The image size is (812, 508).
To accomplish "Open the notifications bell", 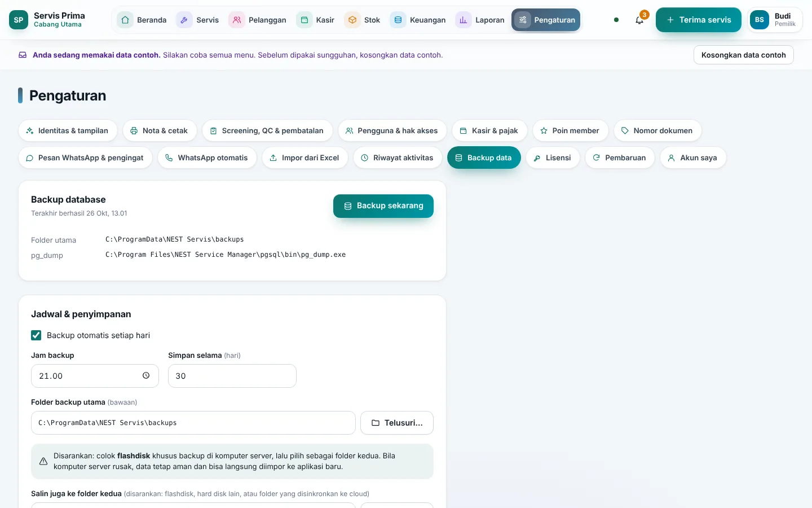I will (639, 20).
